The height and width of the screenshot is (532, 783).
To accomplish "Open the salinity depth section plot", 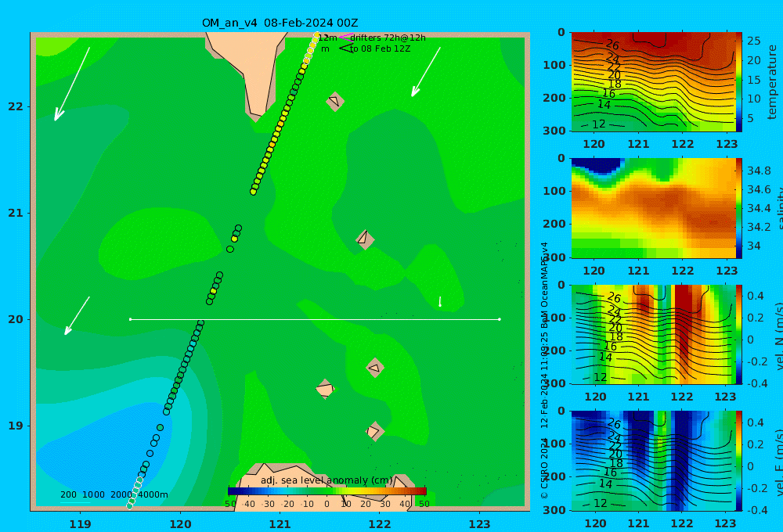I will 653,208.
